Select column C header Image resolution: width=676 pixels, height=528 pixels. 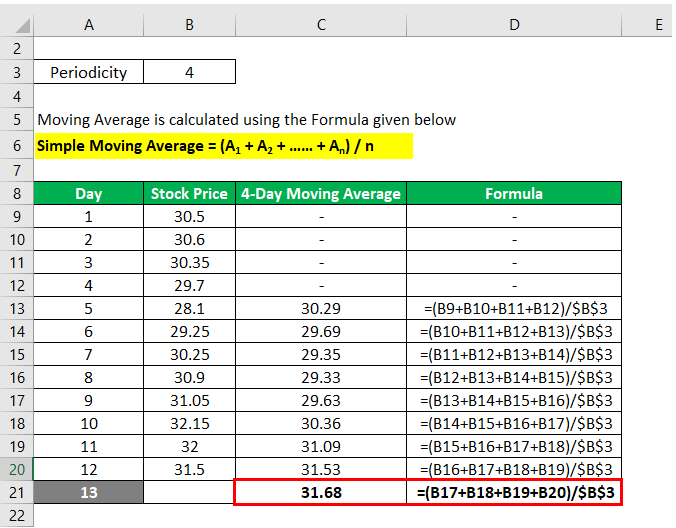pyautogui.click(x=321, y=25)
